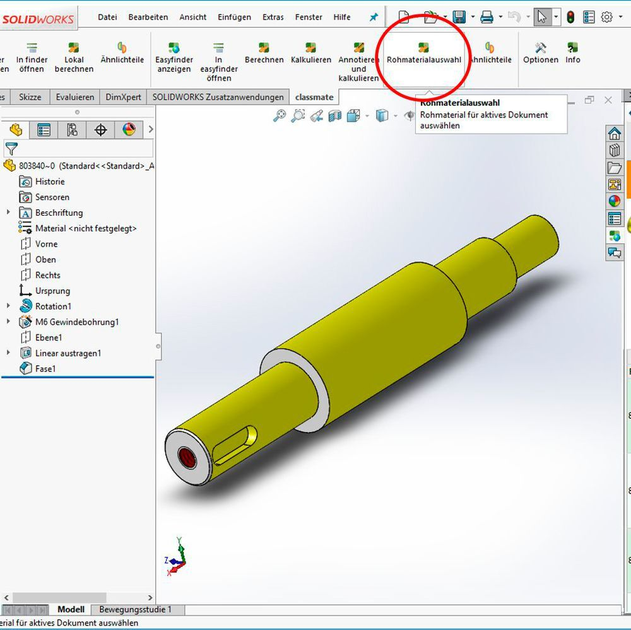Click the filter funnel icon in feature tree
631x630 pixels.
(x=12, y=149)
